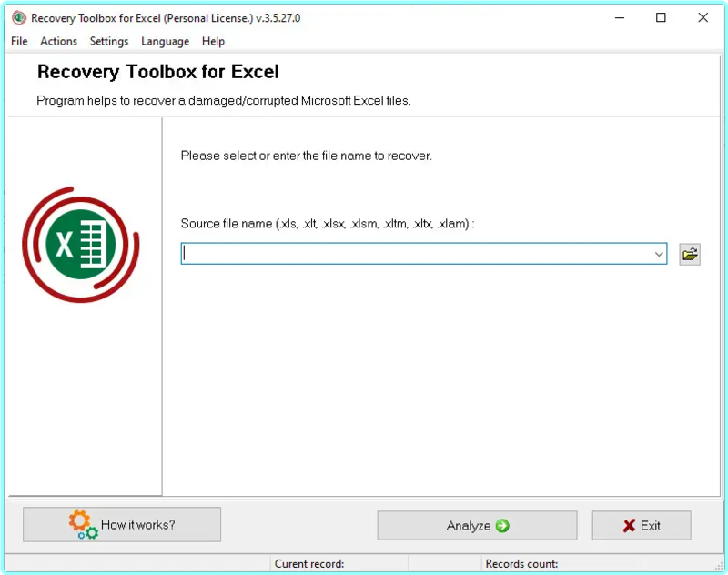Expand the source file name dropdown arrow
The width and height of the screenshot is (728, 575).
click(658, 254)
